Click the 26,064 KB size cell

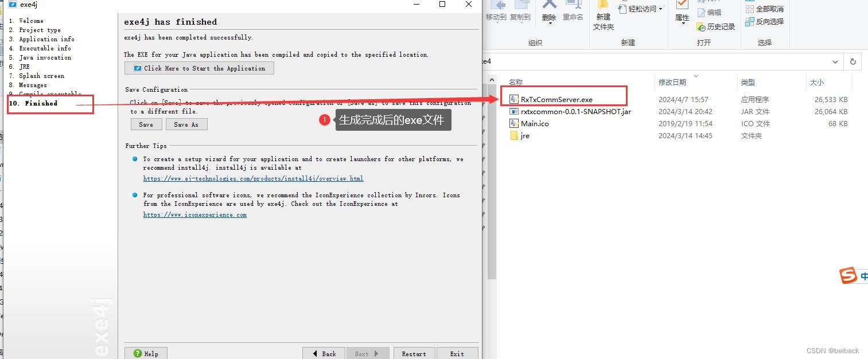831,111
